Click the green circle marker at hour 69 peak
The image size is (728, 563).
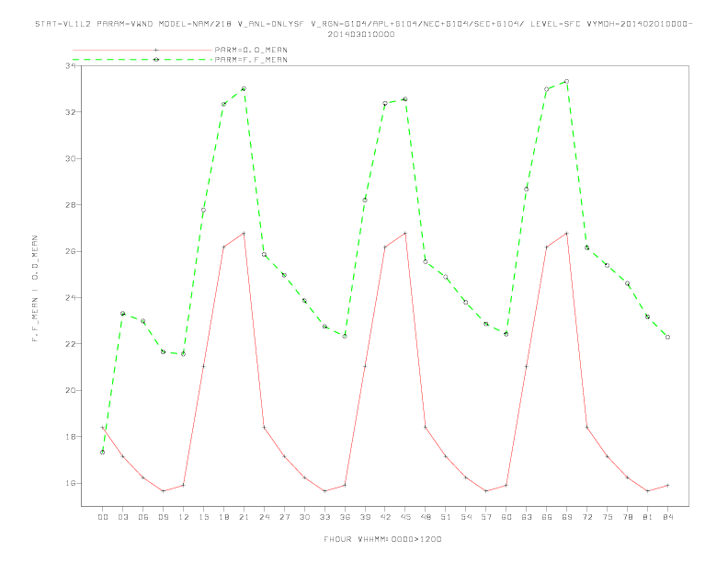pyautogui.click(x=566, y=81)
